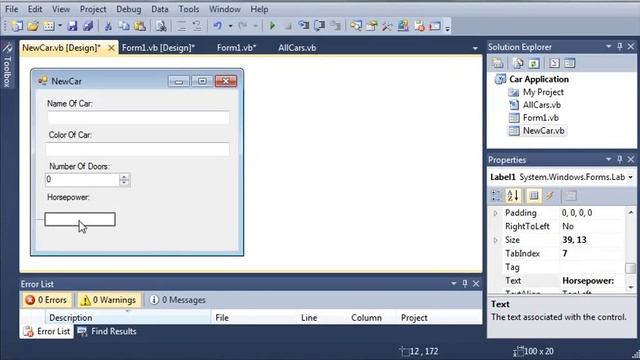This screenshot has width=640, height=360.
Task: Start debugging with the green play icon
Action: tap(272, 26)
